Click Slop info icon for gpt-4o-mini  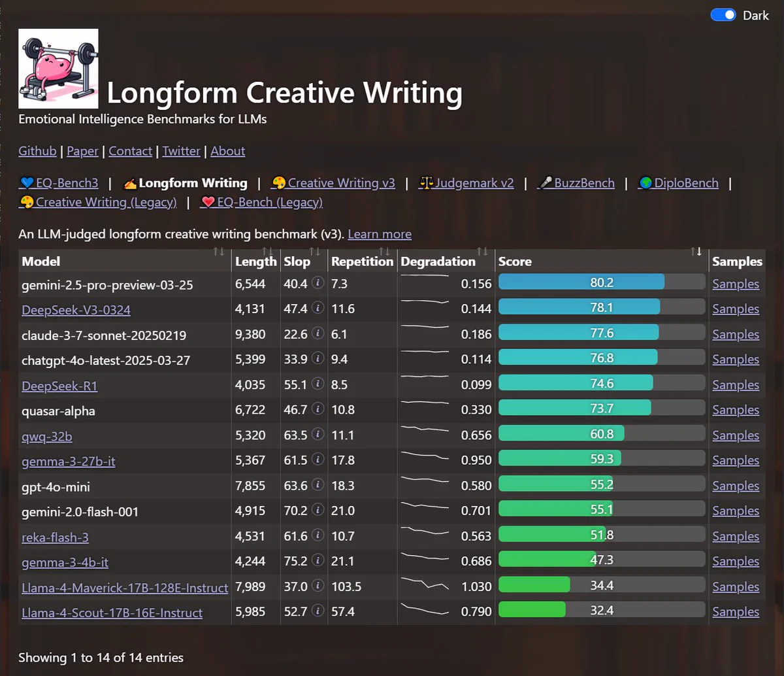[x=318, y=485]
